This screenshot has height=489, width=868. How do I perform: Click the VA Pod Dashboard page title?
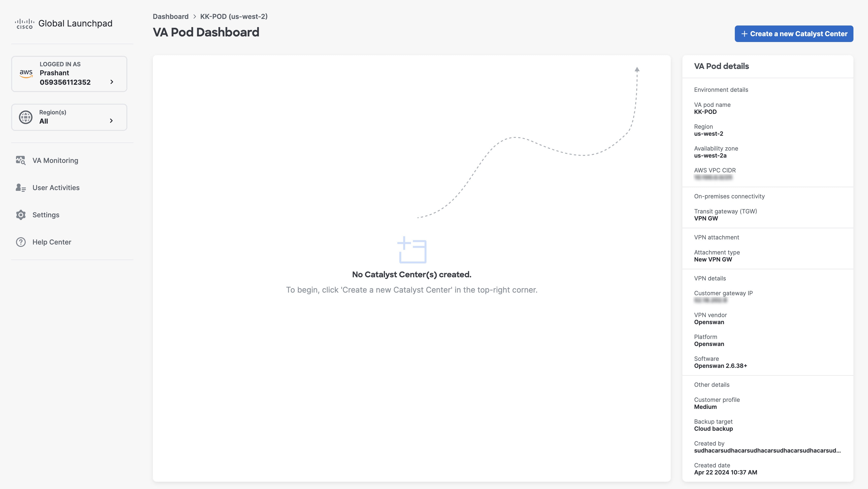[x=206, y=32]
